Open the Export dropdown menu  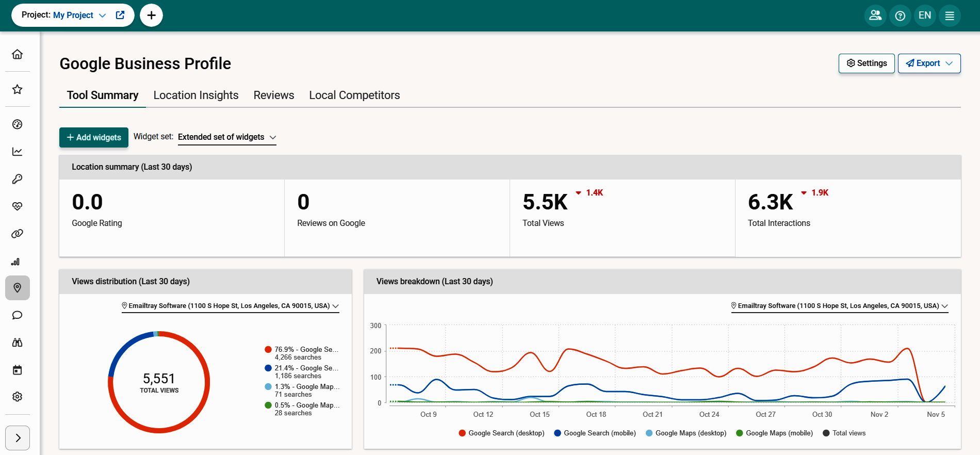point(929,63)
